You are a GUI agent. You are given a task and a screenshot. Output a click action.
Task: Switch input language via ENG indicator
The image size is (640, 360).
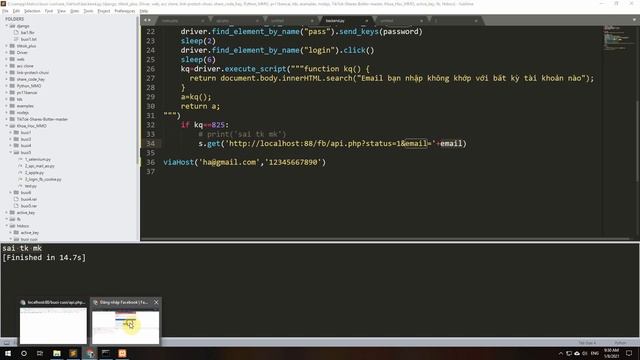pos(595,353)
